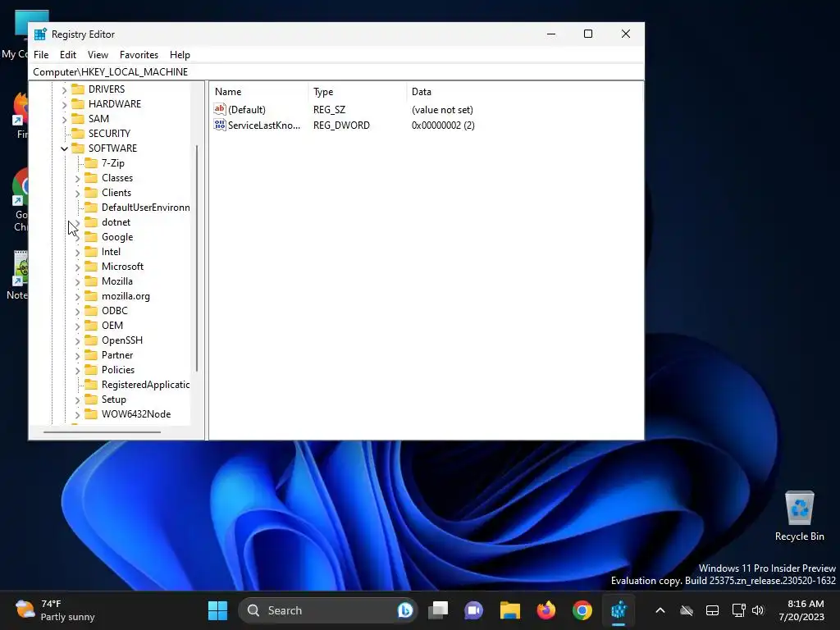Click the (value not set) data cell
This screenshot has width=840, height=630.
[x=442, y=110]
